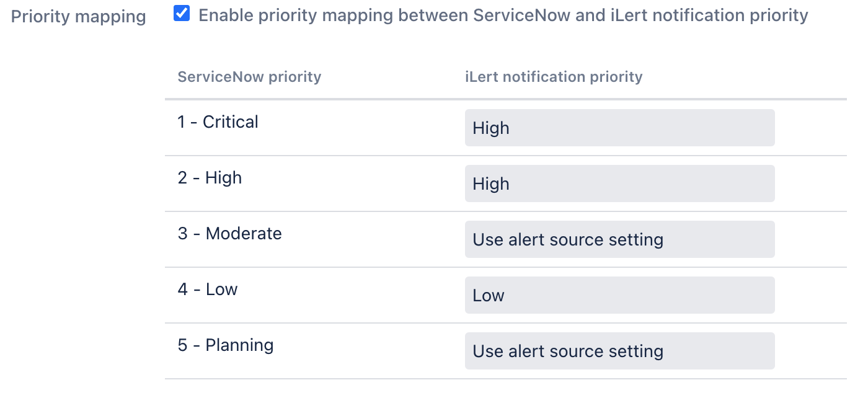
Task: Click the iLert notification priority column header
Action: [x=554, y=77]
